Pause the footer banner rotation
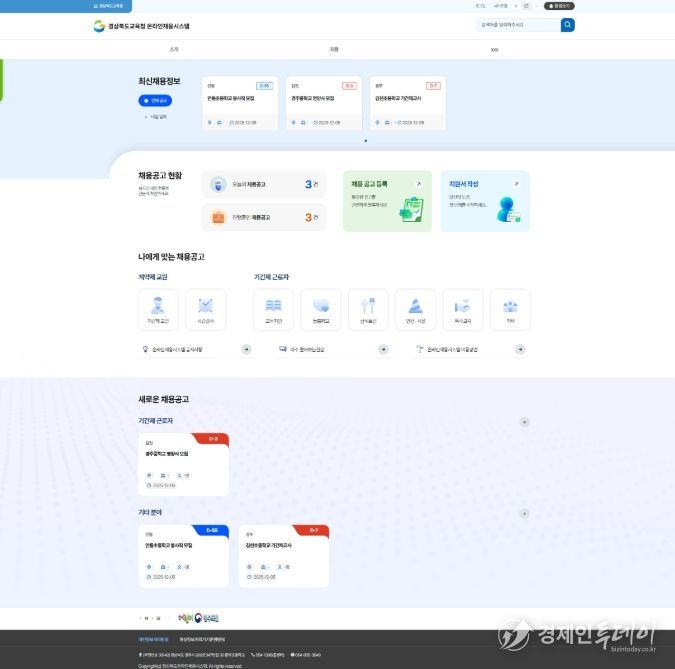 (146, 618)
